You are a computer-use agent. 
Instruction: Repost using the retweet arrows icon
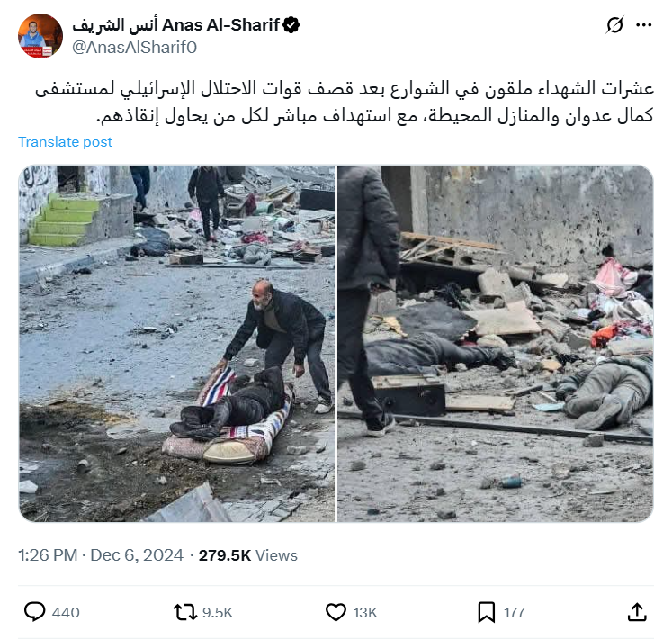click(184, 612)
